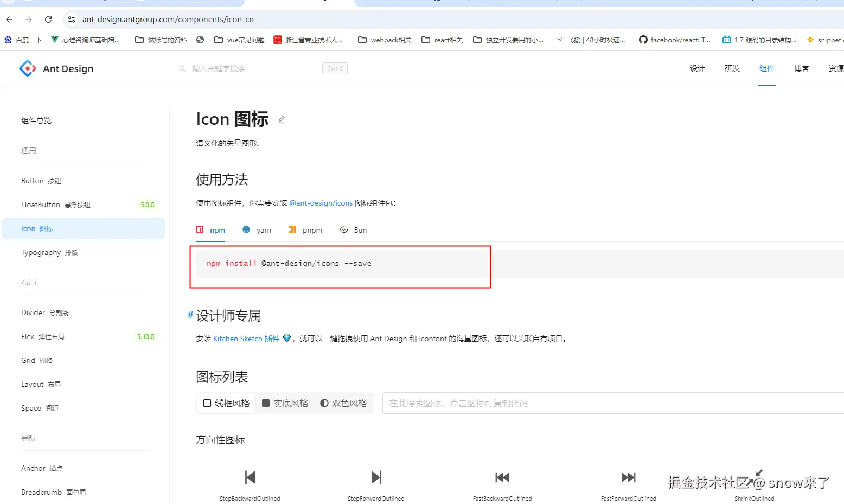Open FloatButton 悬浮按钮 in sidebar
Screen dimensions: 844x504
click(x=84, y=205)
